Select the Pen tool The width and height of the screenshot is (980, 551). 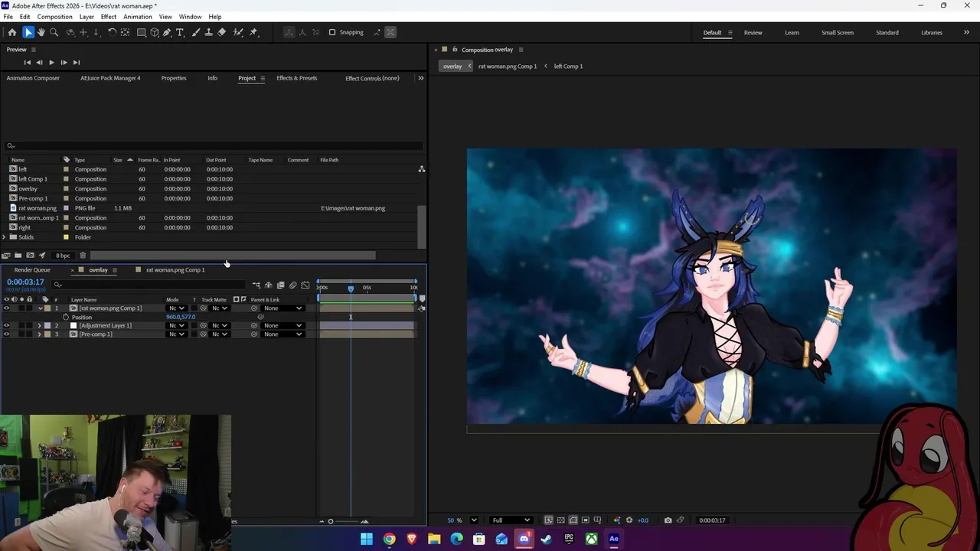click(x=167, y=32)
